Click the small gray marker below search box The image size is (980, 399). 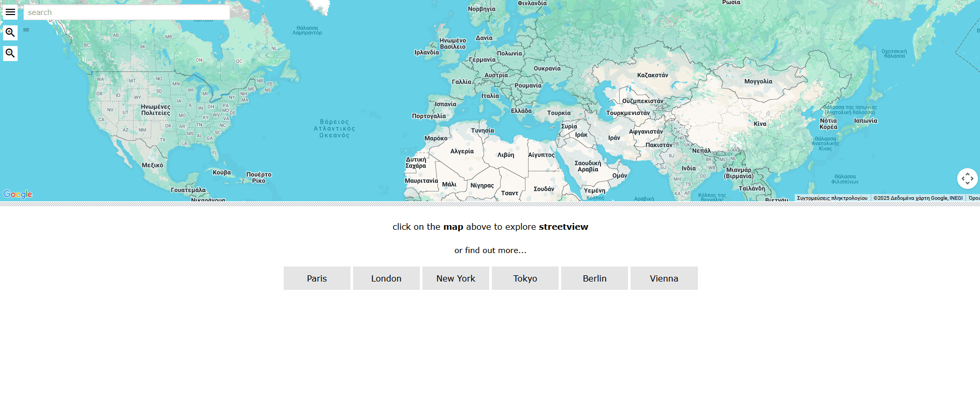26,30
